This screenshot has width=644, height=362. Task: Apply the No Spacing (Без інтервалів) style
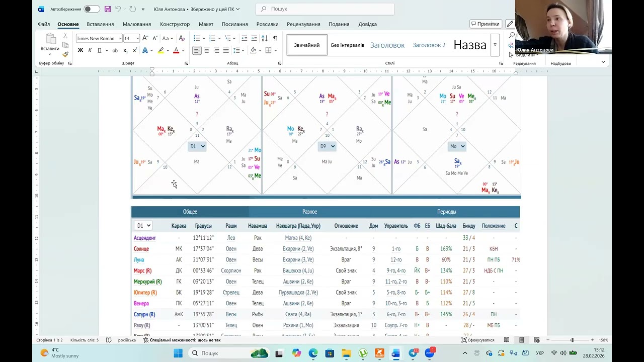coord(348,45)
